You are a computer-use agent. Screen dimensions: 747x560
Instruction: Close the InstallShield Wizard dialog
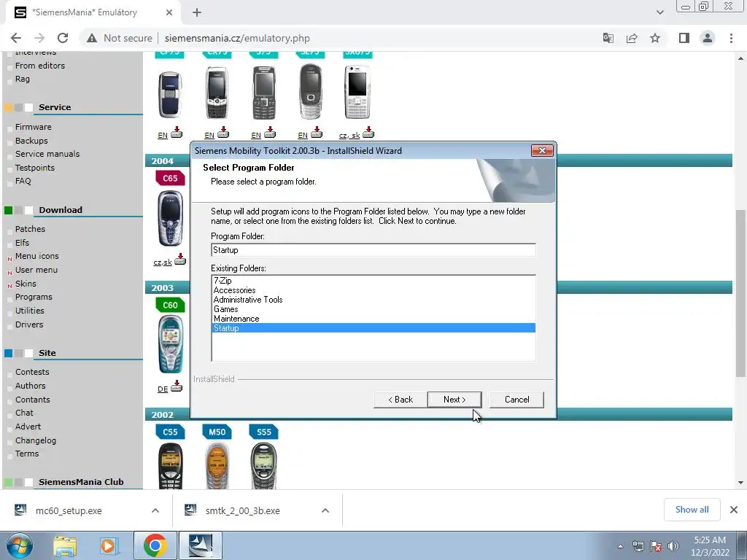pos(542,150)
